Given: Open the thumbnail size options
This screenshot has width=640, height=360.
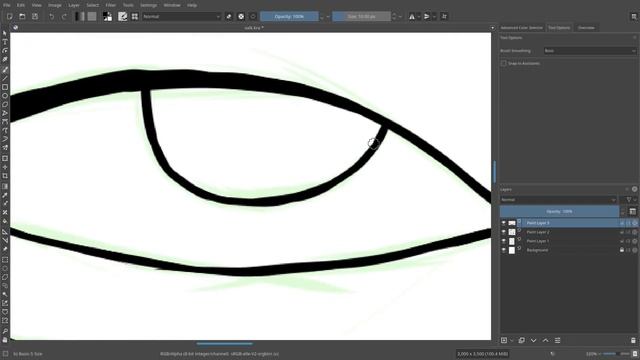Looking at the screenshot, I should [x=632, y=211].
